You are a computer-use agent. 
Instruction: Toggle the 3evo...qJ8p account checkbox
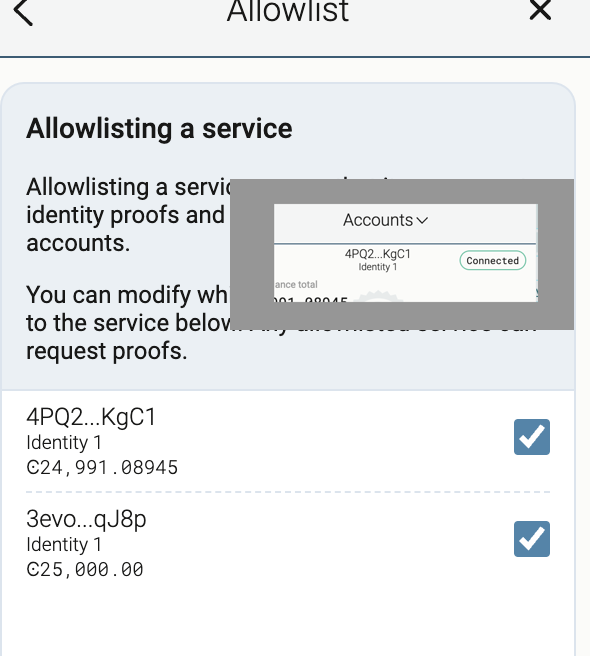[532, 539]
